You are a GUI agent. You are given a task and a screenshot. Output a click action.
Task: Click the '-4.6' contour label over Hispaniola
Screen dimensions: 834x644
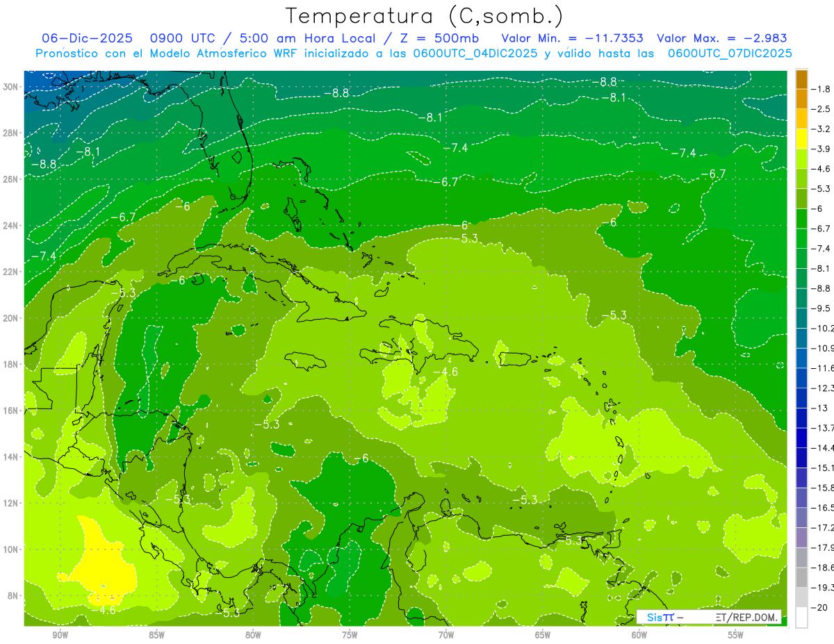click(x=445, y=372)
